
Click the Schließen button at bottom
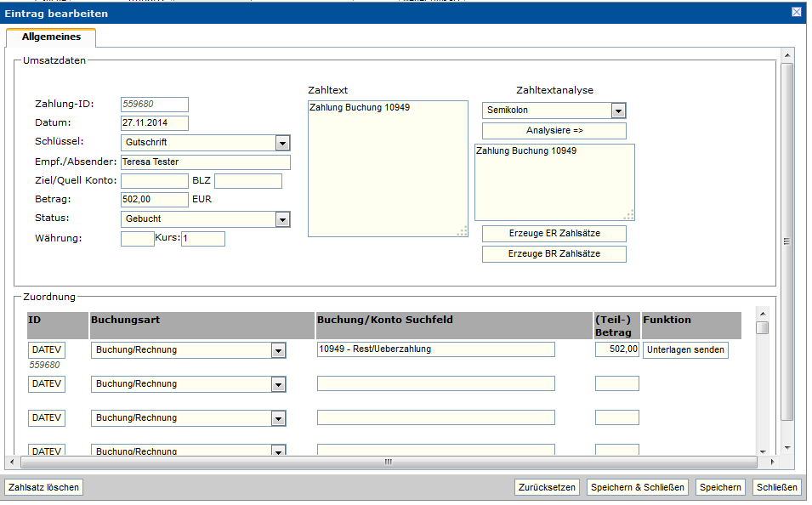tap(776, 487)
